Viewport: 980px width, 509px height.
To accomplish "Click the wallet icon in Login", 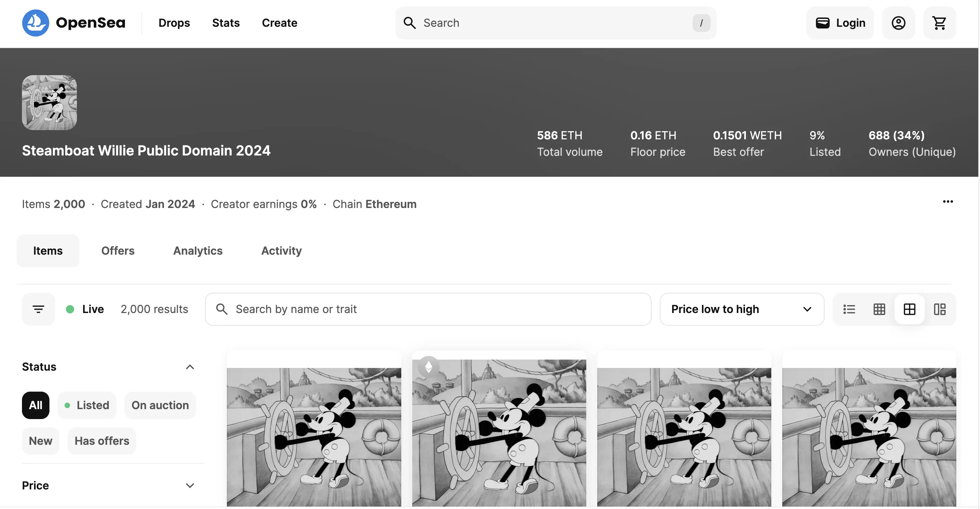I will [822, 23].
